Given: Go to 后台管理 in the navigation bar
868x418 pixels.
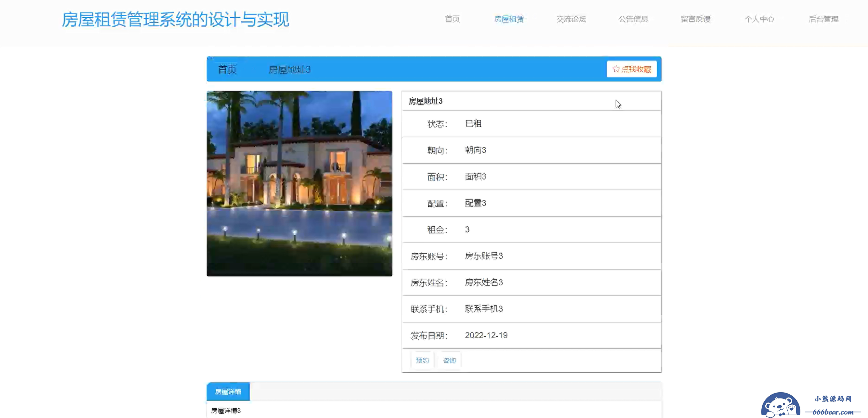Looking at the screenshot, I should coord(824,19).
